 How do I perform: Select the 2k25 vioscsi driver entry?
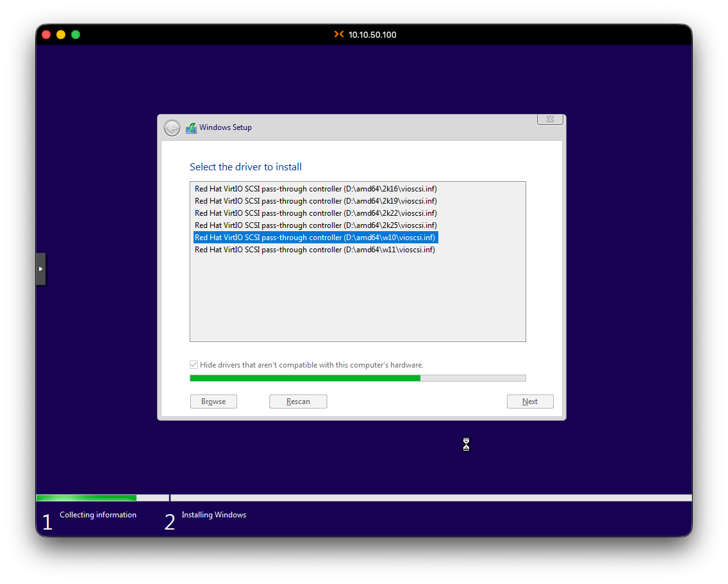315,225
